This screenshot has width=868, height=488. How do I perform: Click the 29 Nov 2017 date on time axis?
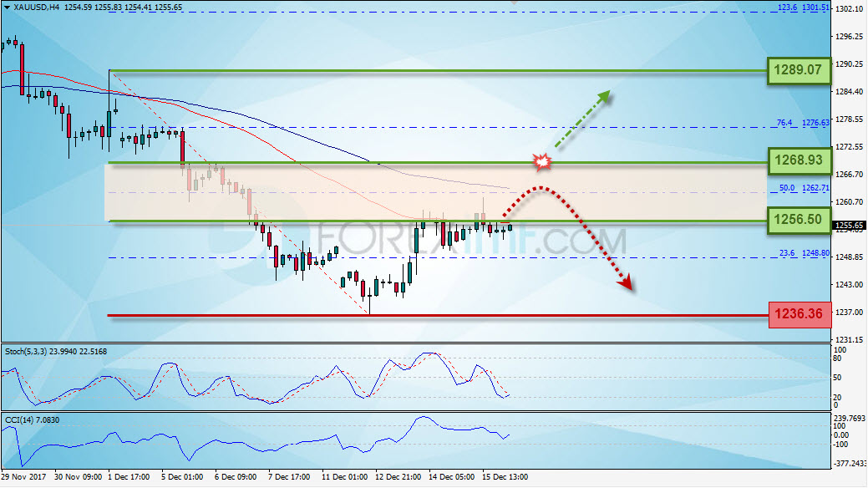(x=23, y=476)
